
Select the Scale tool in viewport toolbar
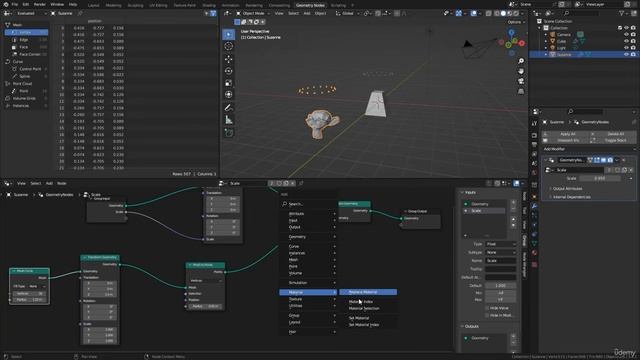point(229,83)
